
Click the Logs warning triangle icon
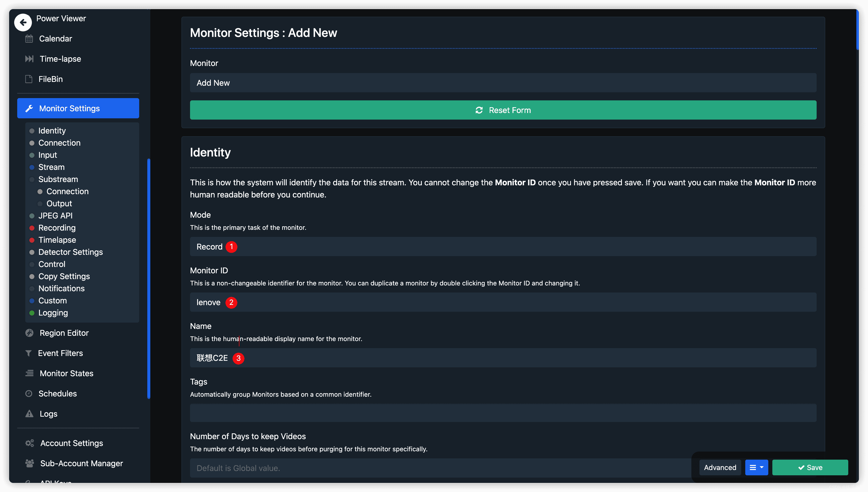point(29,414)
